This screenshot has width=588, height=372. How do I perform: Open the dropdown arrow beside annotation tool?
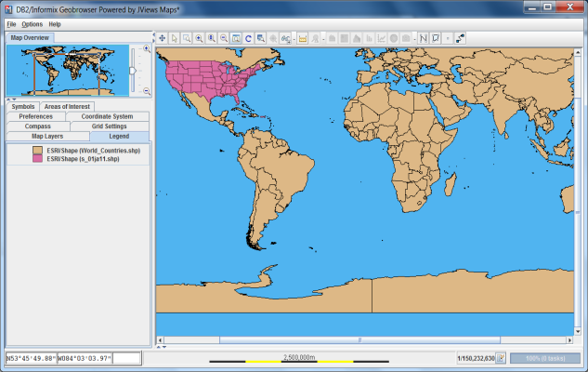pos(448,38)
